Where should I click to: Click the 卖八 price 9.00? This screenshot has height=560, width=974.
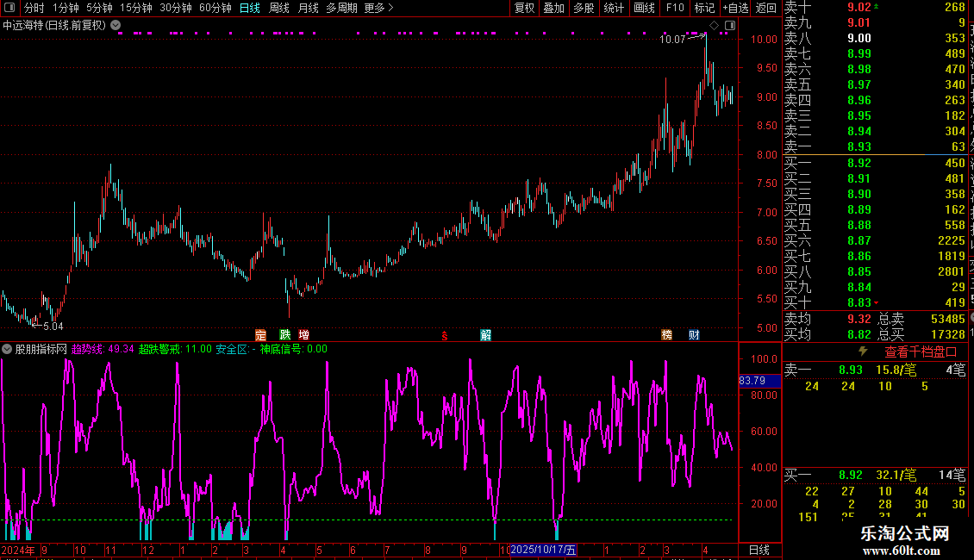(859, 38)
